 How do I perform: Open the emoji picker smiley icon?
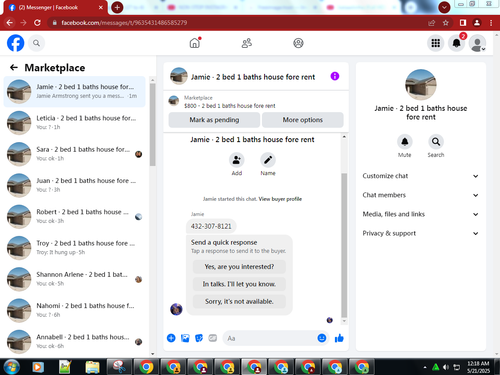(x=322, y=338)
